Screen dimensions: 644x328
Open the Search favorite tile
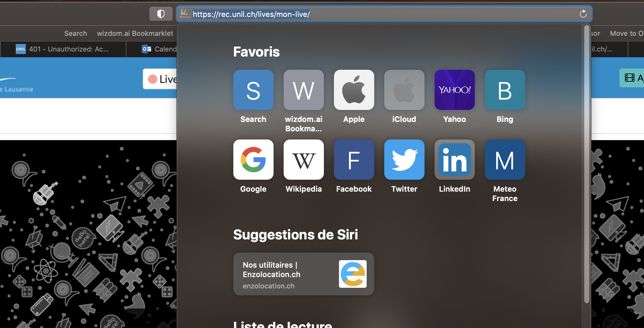(253, 90)
